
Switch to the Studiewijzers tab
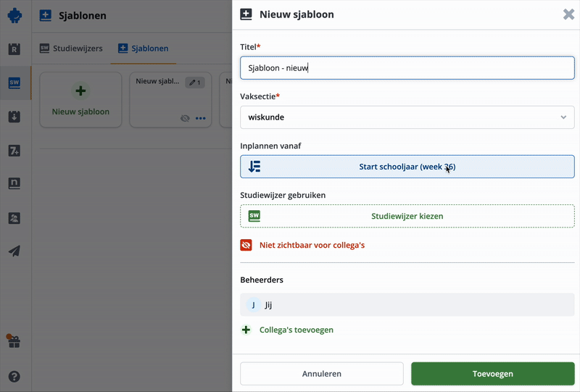click(x=71, y=49)
